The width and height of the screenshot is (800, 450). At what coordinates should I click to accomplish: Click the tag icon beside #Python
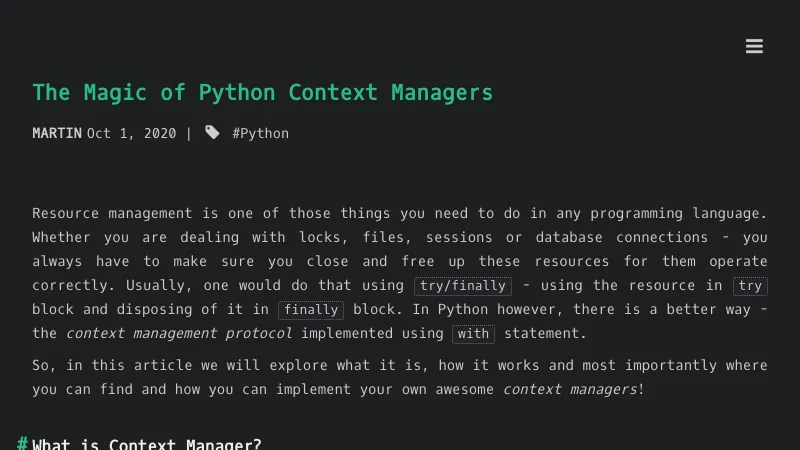click(212, 132)
